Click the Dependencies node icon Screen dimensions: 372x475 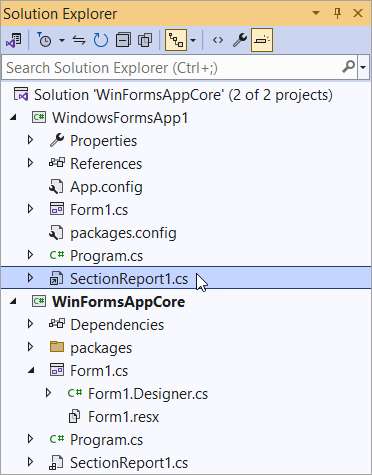pos(57,324)
